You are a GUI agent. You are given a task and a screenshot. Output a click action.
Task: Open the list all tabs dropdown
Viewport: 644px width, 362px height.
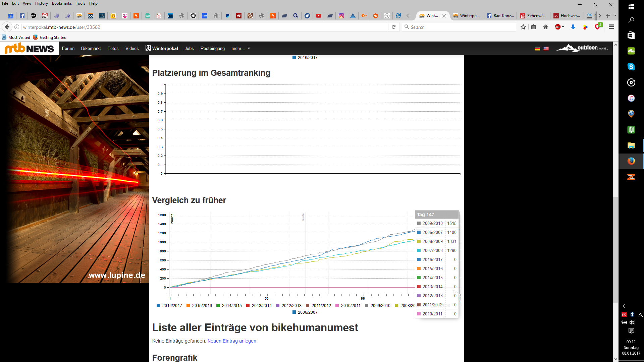pos(615,15)
